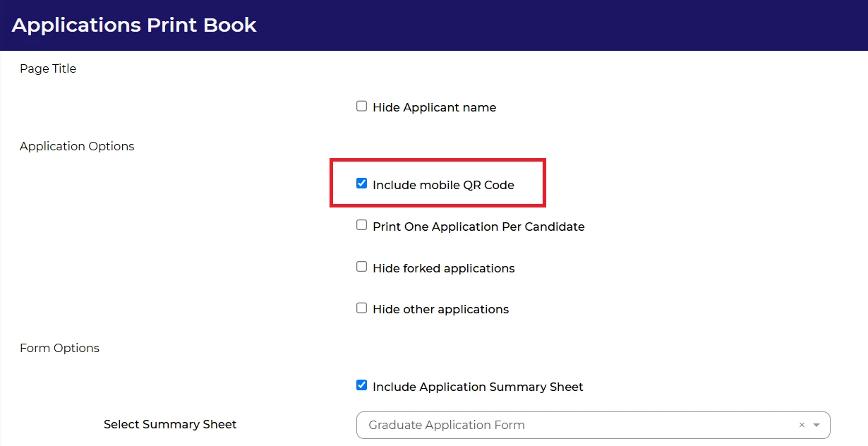Disable the Include Application Summary Sheet checkbox
Image resolution: width=868 pixels, height=446 pixels.
(362, 386)
